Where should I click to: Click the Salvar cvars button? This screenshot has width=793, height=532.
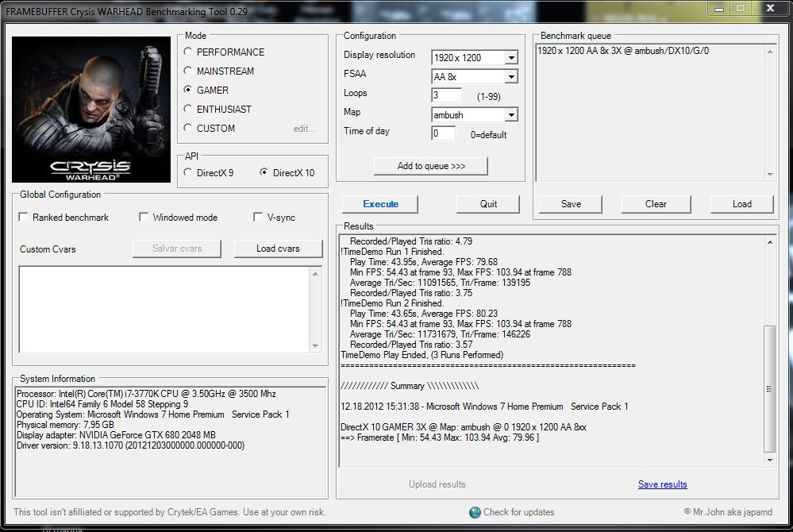tap(176, 249)
